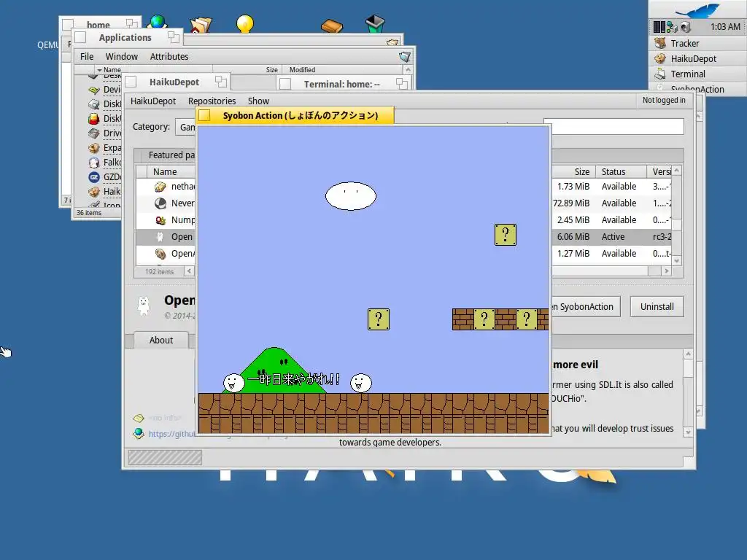
Task: Click package list scroll right arrow
Action: [667, 271]
